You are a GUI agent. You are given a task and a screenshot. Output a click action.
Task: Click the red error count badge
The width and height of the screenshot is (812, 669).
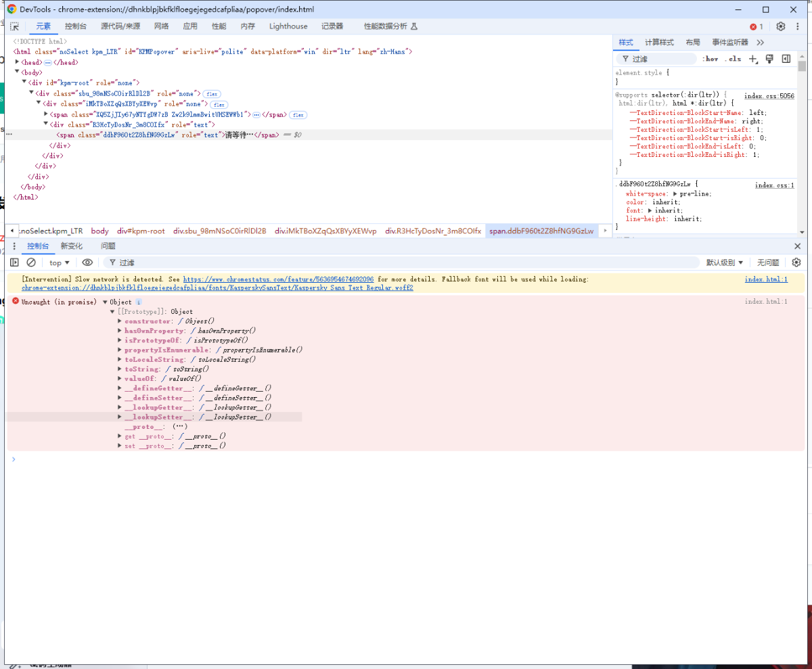[x=756, y=26]
